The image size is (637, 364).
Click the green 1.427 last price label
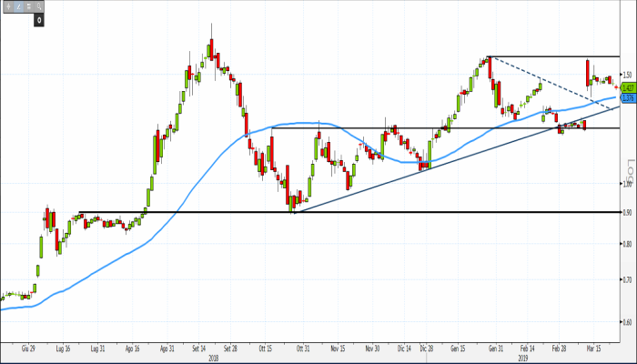[627, 87]
